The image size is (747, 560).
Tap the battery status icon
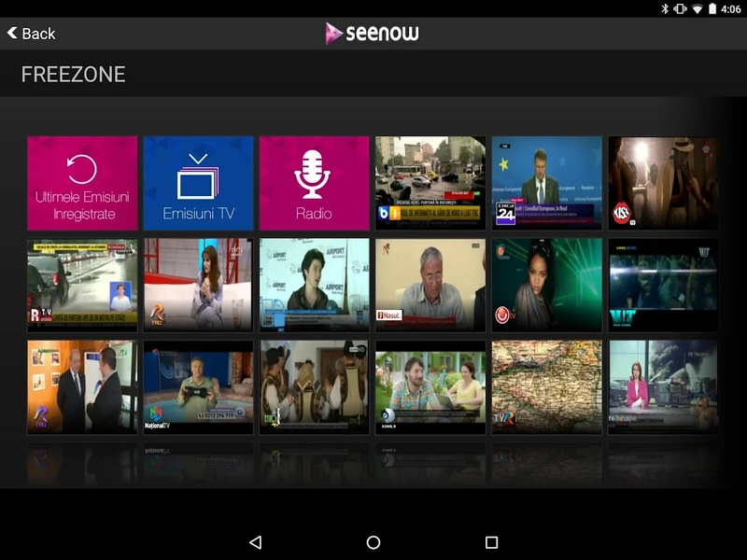click(x=712, y=8)
